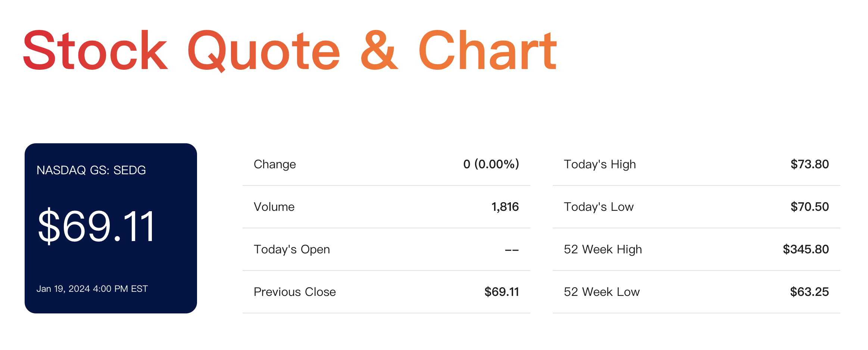The image size is (868, 350).
Task: Click the NASDAQ GS: SEDG ticker label
Action: coord(91,170)
